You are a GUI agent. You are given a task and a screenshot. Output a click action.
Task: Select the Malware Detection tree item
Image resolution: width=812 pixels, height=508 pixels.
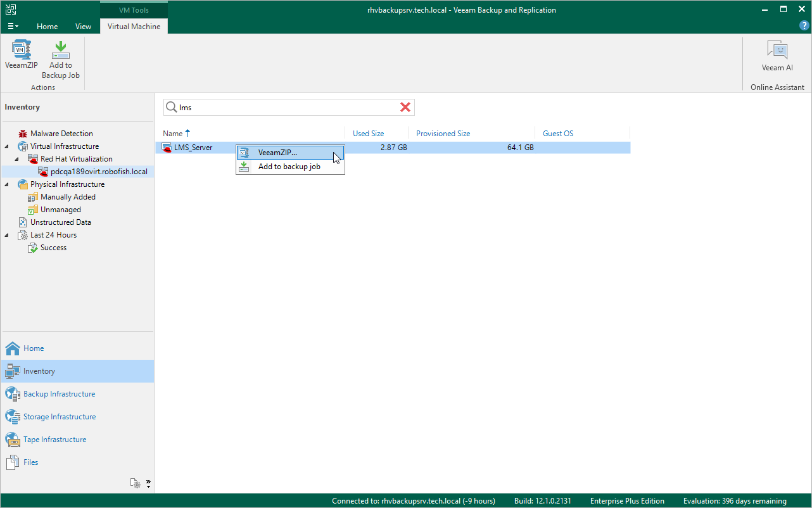(x=61, y=134)
